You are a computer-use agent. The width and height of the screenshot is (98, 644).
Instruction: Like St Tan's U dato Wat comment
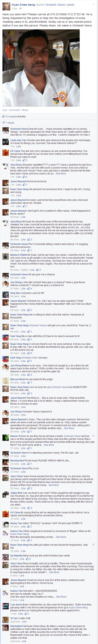24,621
